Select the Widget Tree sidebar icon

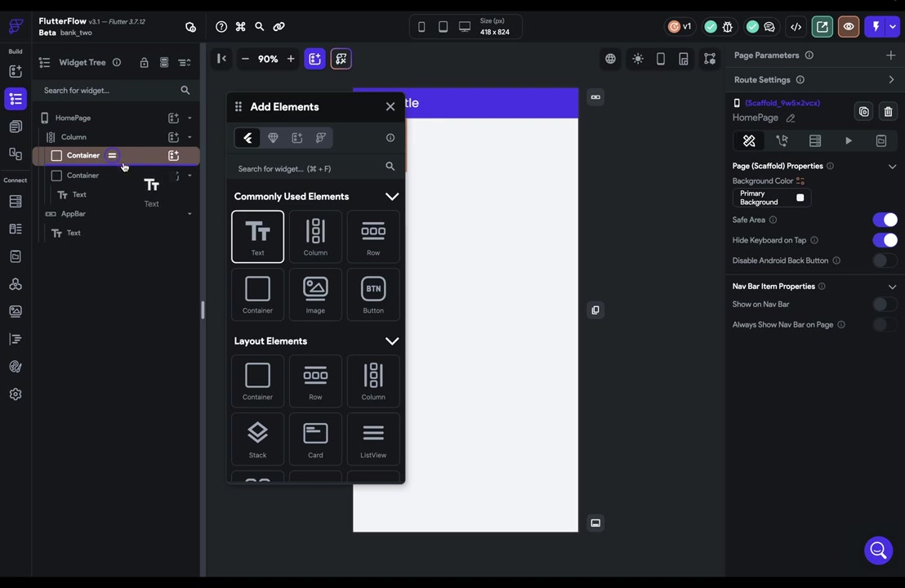pyautogui.click(x=16, y=100)
